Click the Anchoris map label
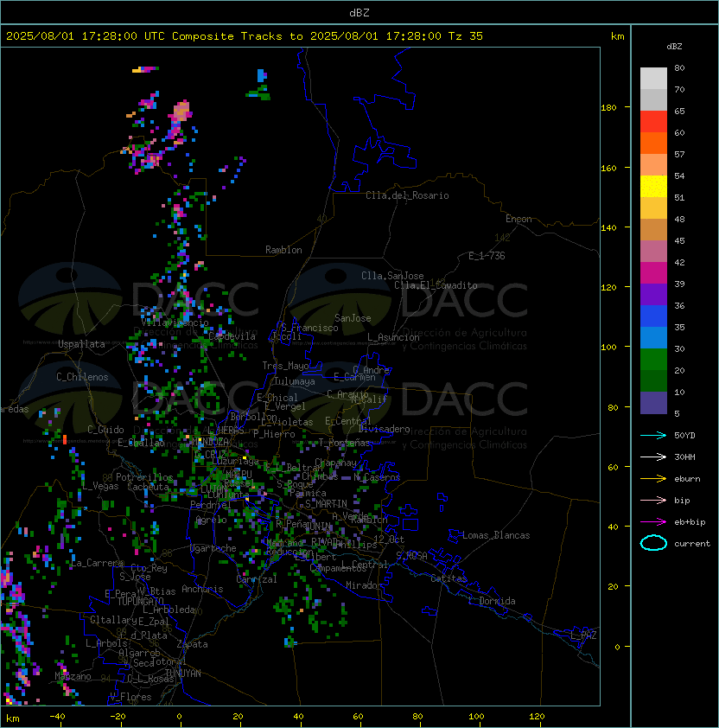 tap(202, 589)
